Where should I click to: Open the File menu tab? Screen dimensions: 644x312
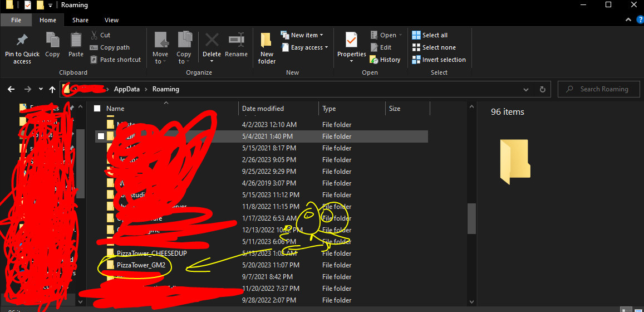(x=16, y=20)
